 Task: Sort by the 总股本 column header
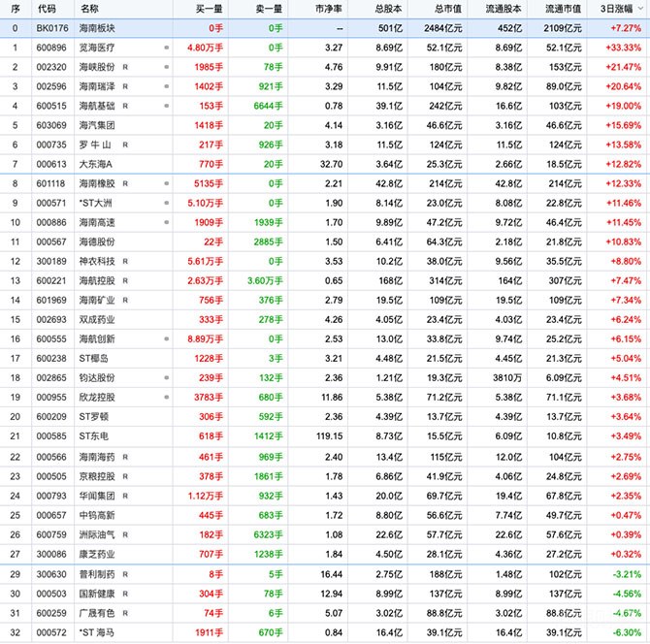[388, 9]
